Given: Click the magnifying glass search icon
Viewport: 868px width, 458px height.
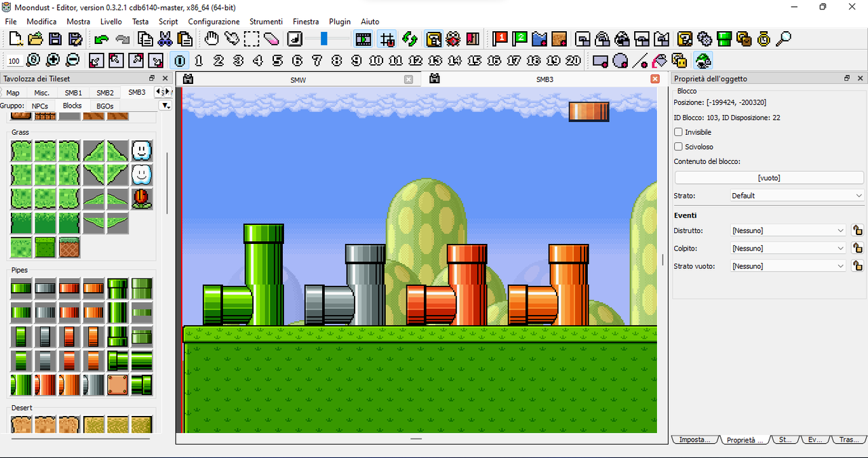Looking at the screenshot, I should coord(783,39).
